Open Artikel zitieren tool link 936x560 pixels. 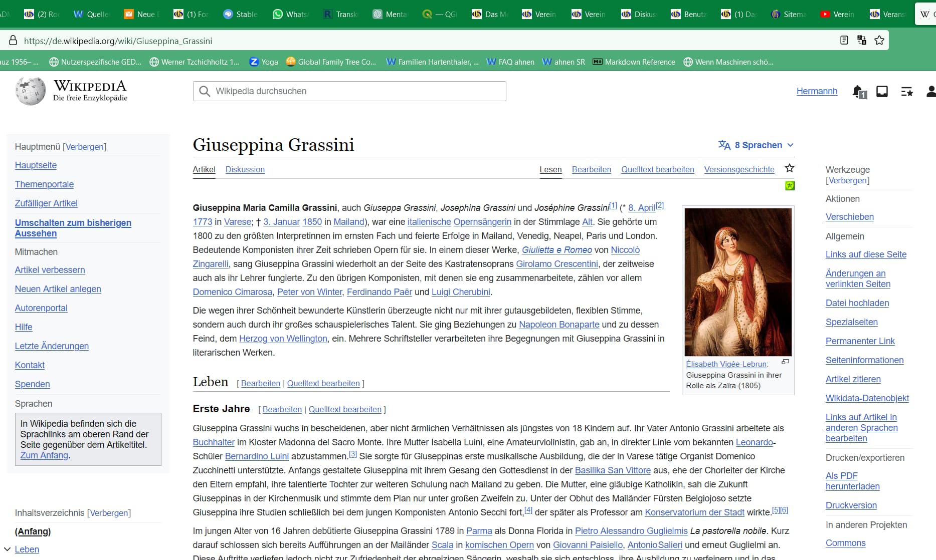[x=853, y=379]
